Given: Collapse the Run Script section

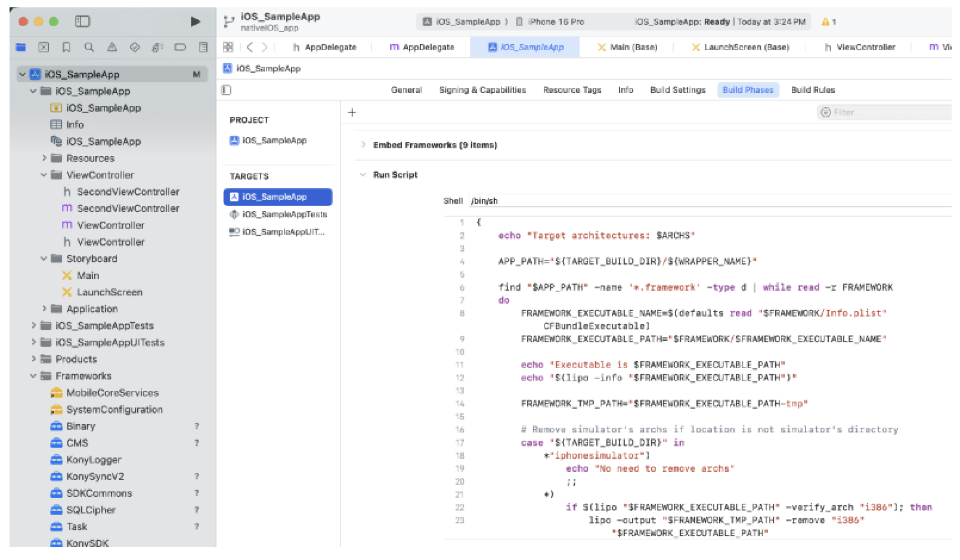Looking at the screenshot, I should pos(363,175).
